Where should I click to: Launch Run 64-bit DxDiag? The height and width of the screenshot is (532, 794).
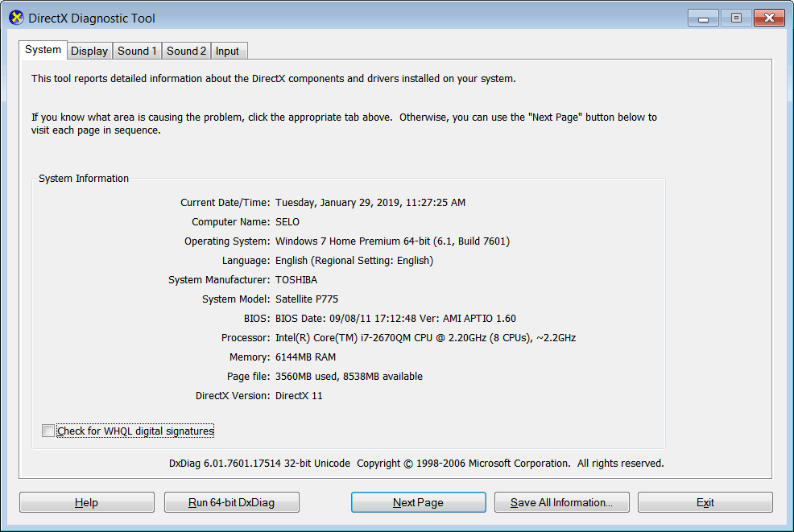[x=231, y=502]
